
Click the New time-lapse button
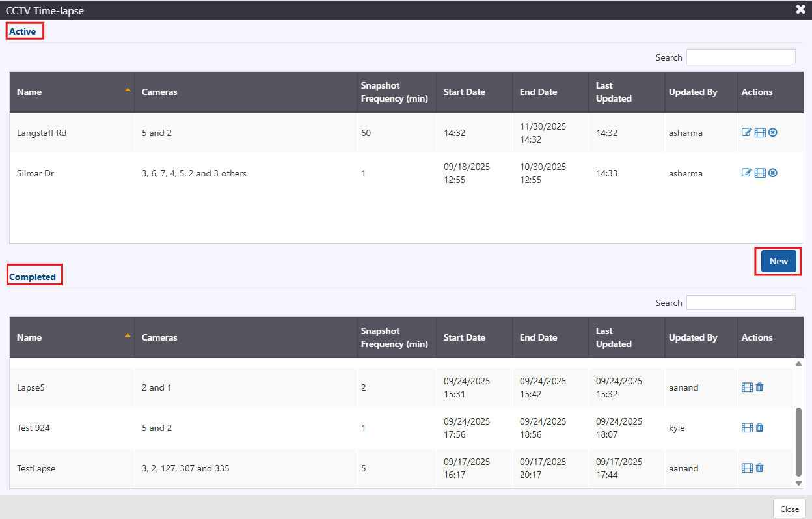point(778,261)
